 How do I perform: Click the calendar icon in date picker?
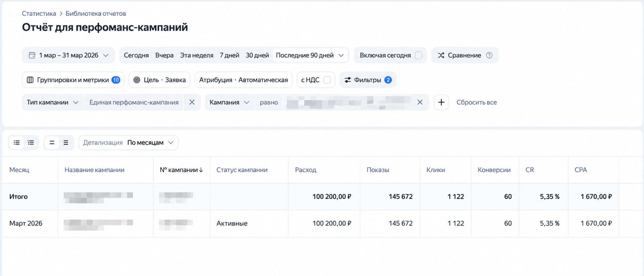(32, 55)
